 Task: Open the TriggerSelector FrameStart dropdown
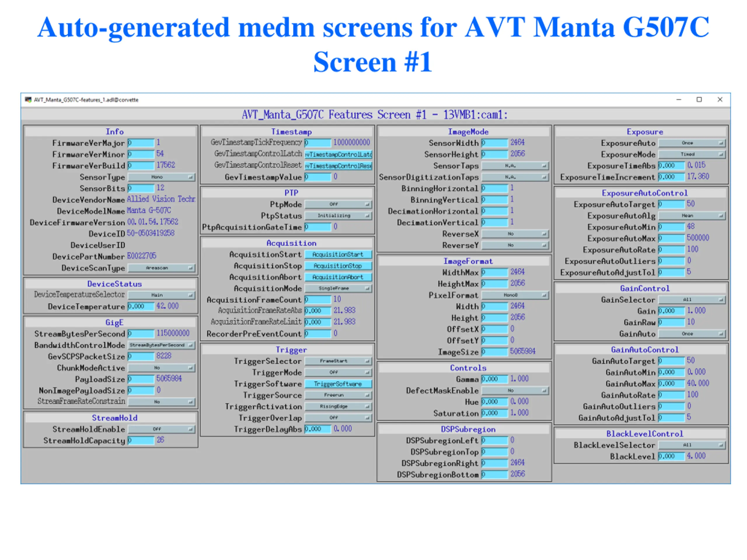coord(338,361)
